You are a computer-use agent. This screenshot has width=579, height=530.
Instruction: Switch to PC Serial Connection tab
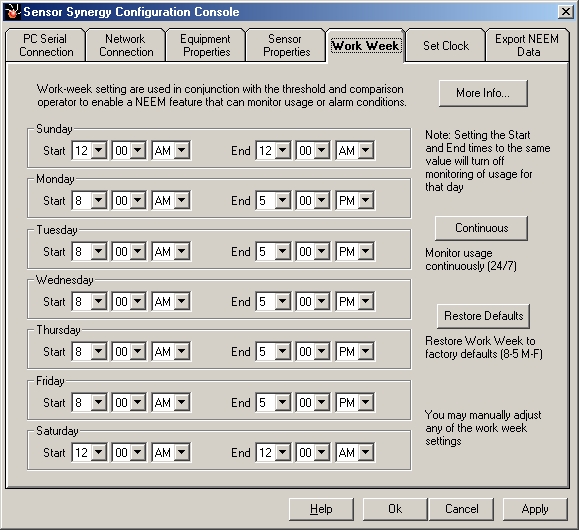point(46,45)
